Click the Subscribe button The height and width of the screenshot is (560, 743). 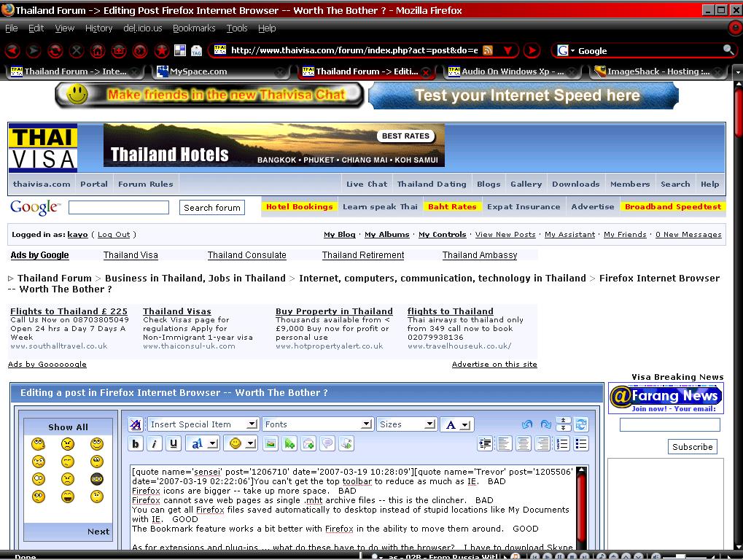click(692, 447)
